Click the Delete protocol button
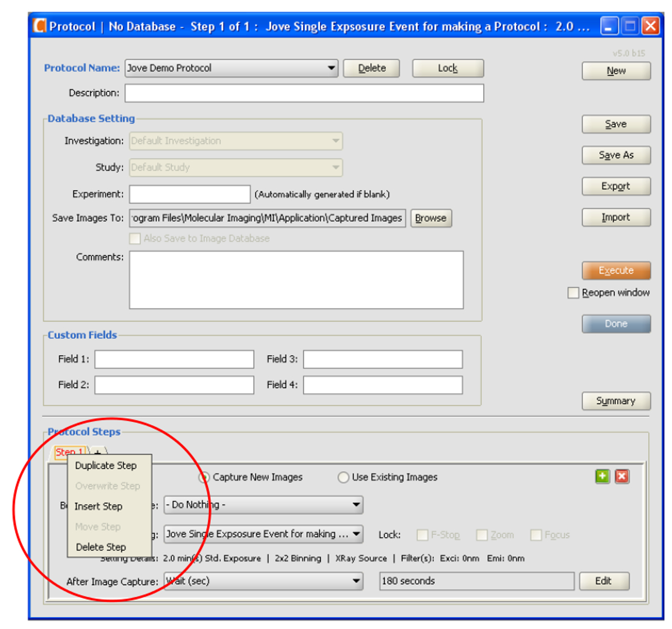This screenshot has width=672, height=629. tap(372, 68)
